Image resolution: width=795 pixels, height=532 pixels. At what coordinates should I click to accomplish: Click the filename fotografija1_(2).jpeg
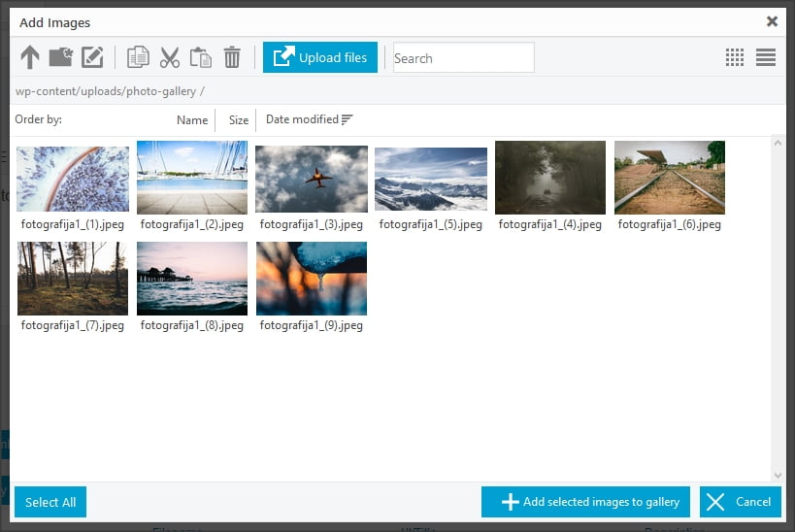[192, 224]
